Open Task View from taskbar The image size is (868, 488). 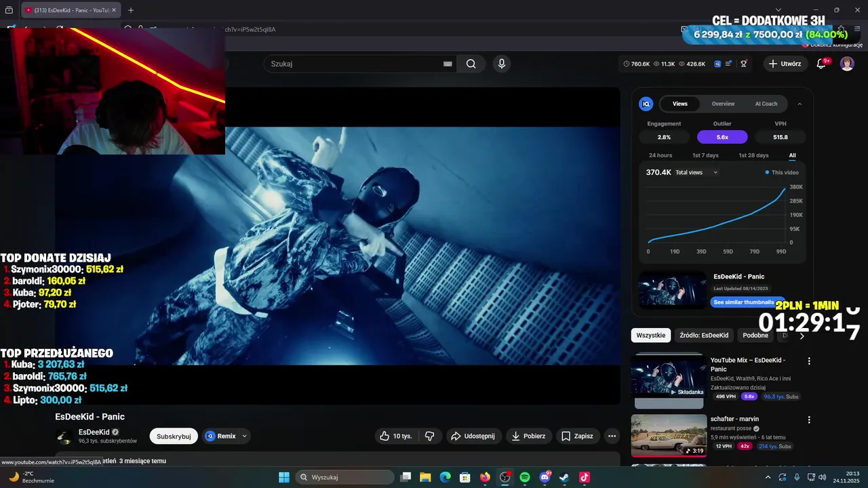406,477
